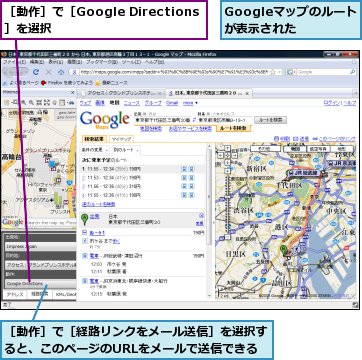Switch map to 航空写真 view
The height and width of the screenshot is (360, 362).
tap(319, 149)
